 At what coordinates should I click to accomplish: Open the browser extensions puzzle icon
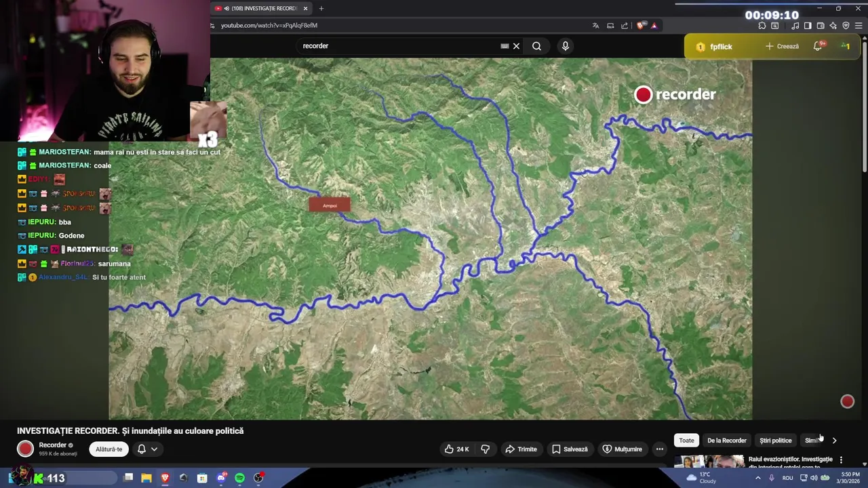pos(762,26)
